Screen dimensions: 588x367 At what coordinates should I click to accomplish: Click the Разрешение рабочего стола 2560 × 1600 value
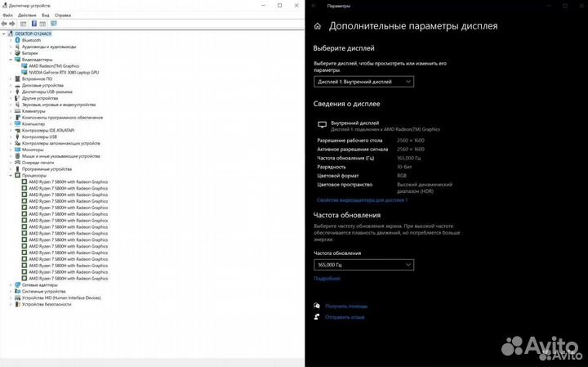click(411, 141)
